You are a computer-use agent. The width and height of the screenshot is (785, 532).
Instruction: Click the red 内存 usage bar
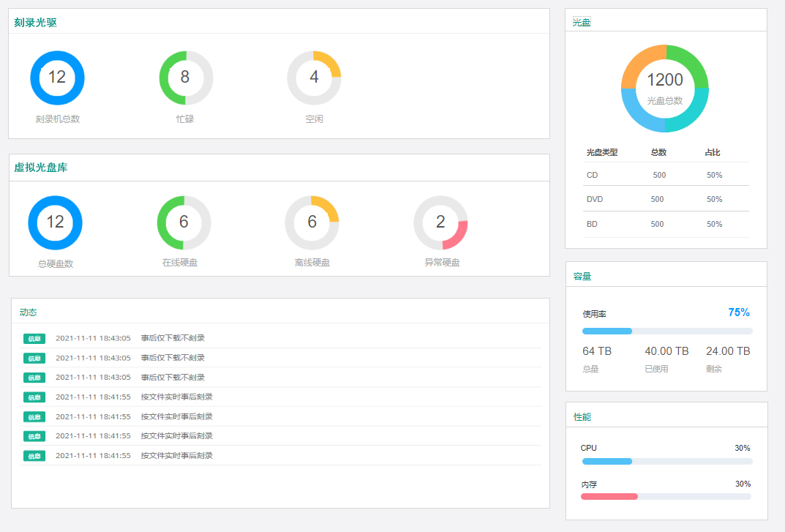tap(665, 496)
